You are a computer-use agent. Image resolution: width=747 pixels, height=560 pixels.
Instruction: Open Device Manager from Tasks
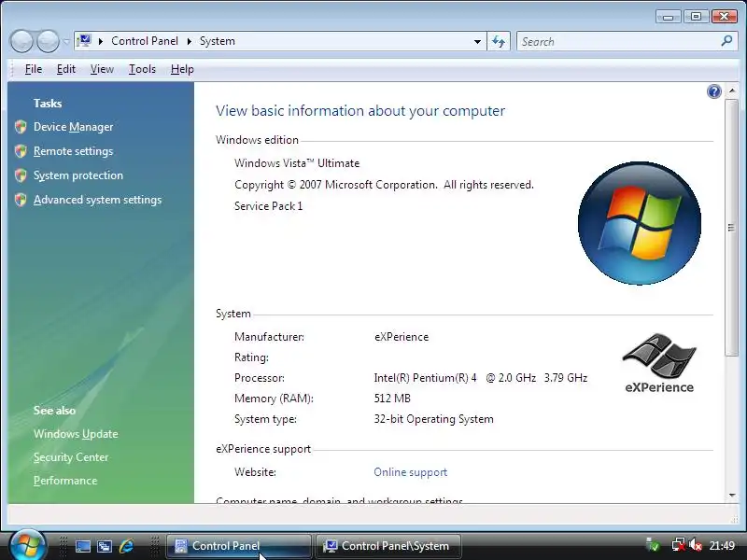pyautogui.click(x=74, y=127)
